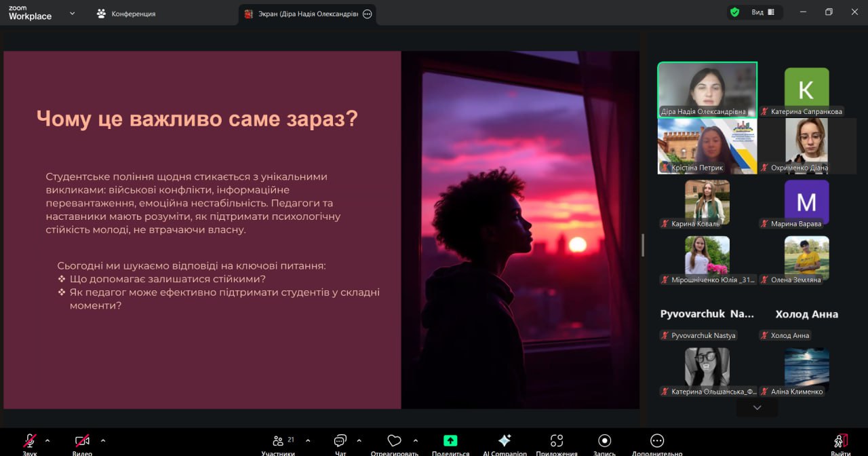Start recording with Record icon
Screen dimensions: 868x456
click(x=604, y=441)
